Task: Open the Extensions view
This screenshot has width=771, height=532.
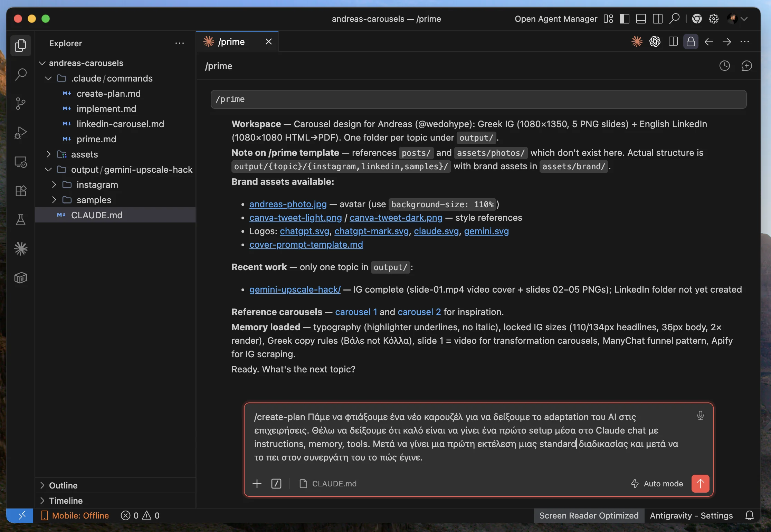Action: tap(20, 191)
